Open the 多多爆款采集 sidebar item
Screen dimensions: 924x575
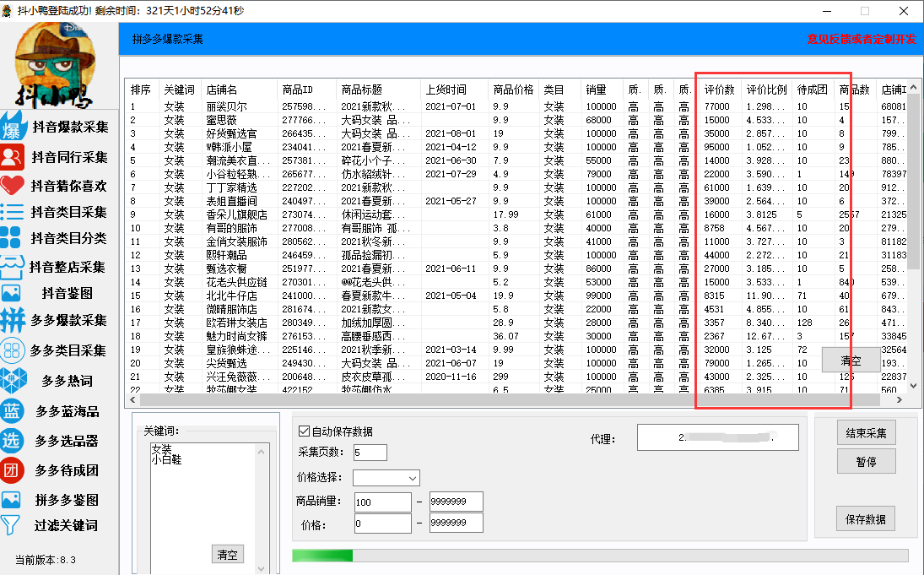[x=12, y=321]
